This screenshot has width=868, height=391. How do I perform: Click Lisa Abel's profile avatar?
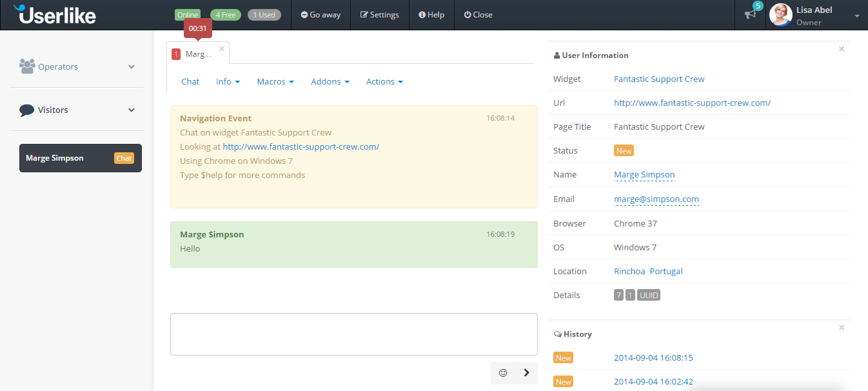[x=781, y=15]
